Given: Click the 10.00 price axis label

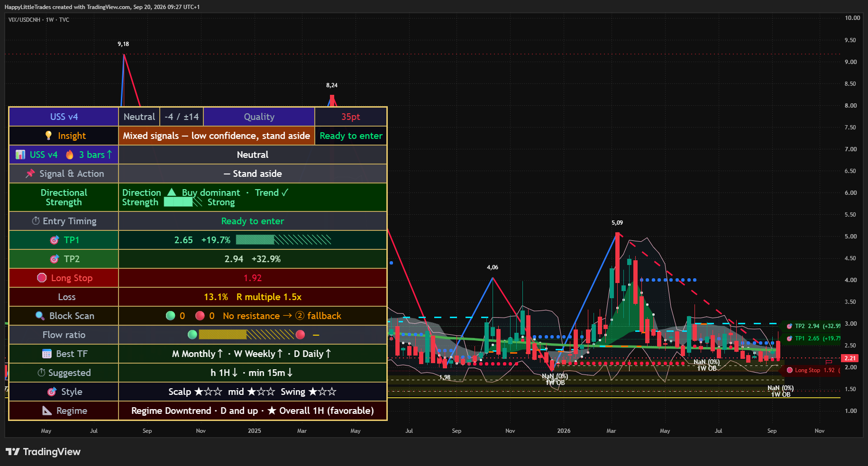Looking at the screenshot, I should [x=852, y=18].
